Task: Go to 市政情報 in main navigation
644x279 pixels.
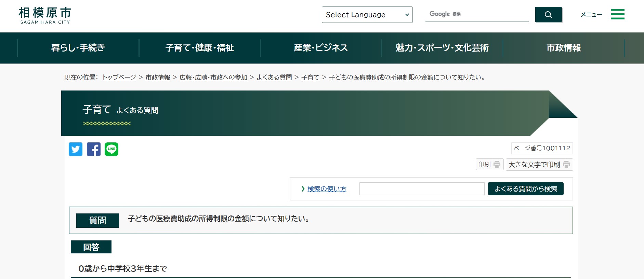Action: click(x=563, y=48)
